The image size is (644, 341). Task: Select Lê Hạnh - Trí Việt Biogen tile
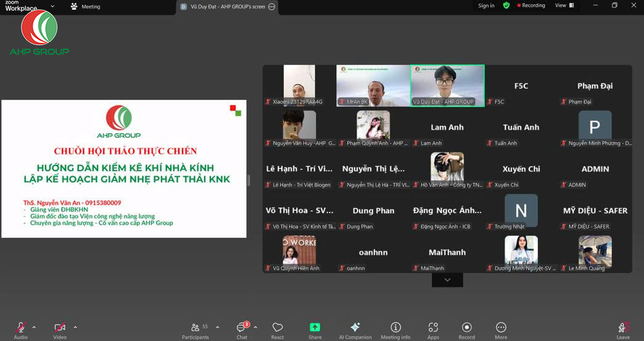pos(299,169)
